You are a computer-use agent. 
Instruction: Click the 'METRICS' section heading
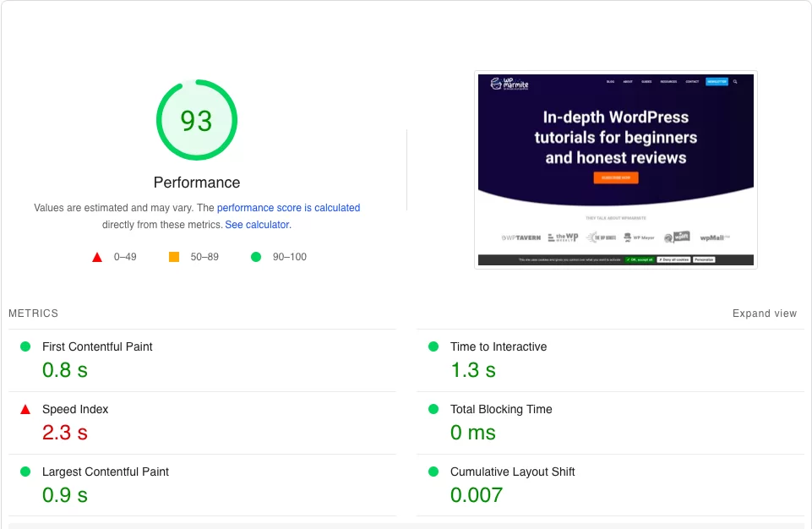(x=33, y=314)
